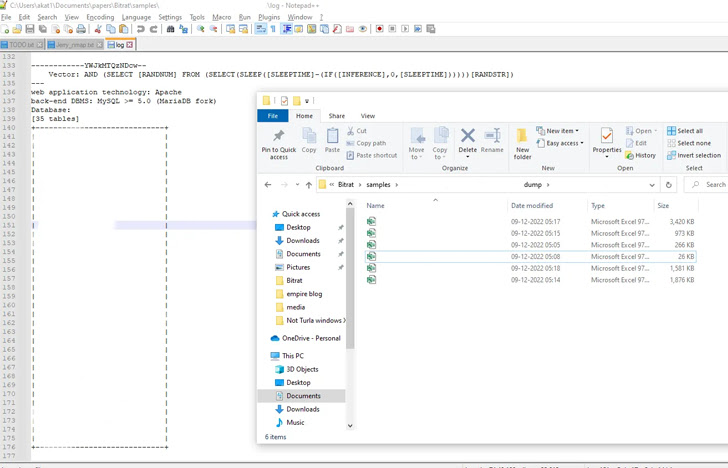Switch to the View ribbon tab
The width and height of the screenshot is (728, 468).
(368, 116)
